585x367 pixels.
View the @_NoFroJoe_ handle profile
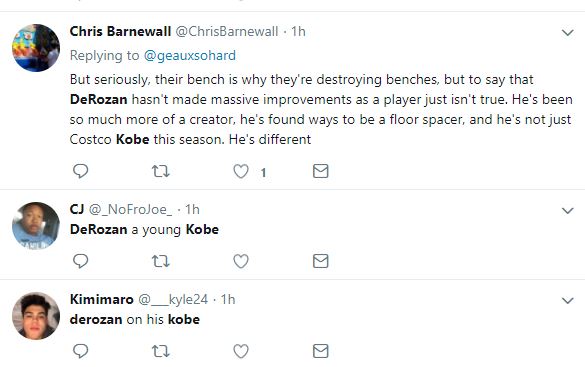131,210
